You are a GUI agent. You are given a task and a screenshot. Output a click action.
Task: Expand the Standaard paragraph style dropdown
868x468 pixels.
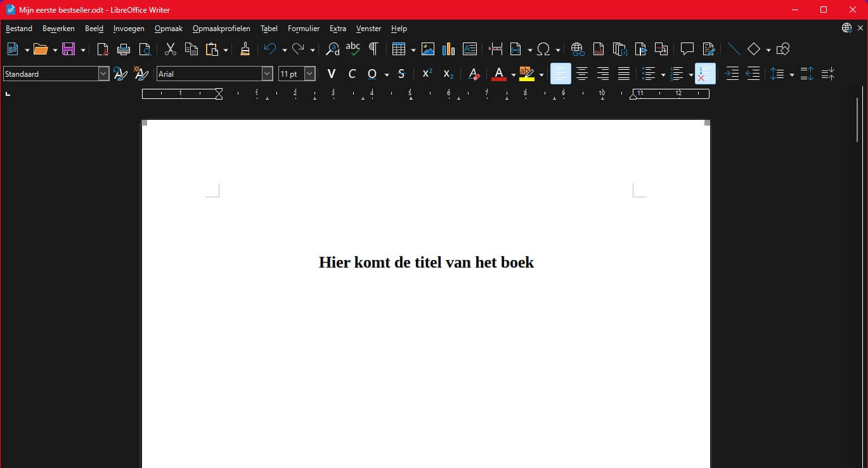tap(104, 74)
